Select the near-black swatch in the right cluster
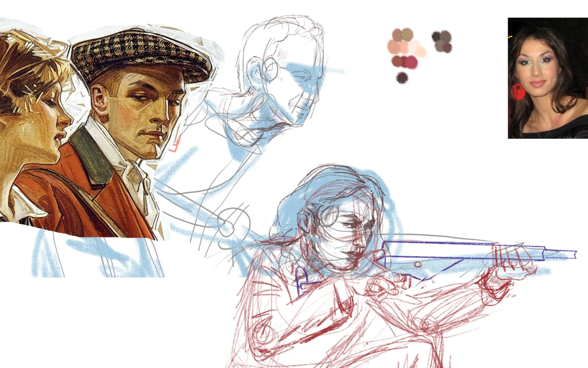Screen dimensions: 588x368 (x=436, y=36)
